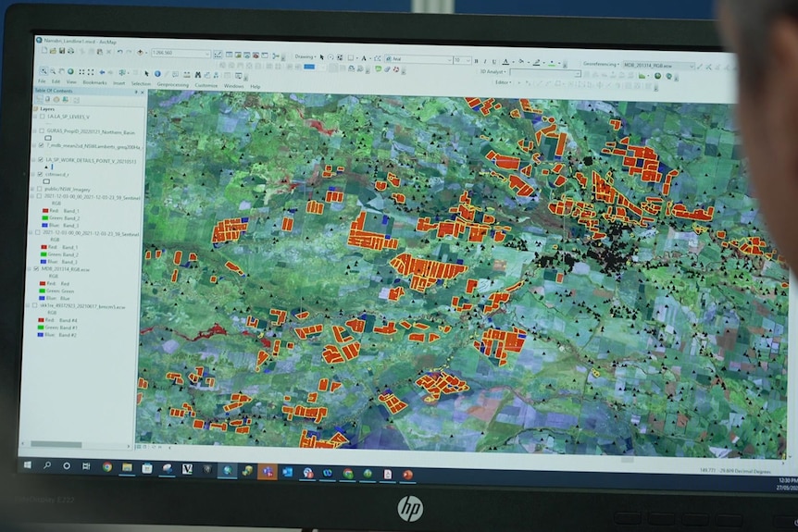Viewport: 798px width, 532px height.
Task: Enable the LA.LA_SP_LEVEES_V layer
Action: [x=43, y=117]
